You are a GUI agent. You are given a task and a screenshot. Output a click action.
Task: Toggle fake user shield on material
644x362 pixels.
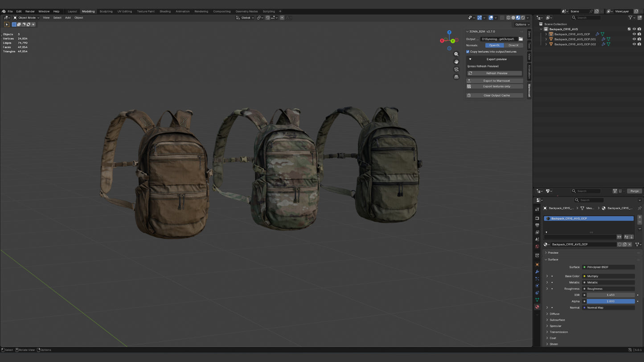pyautogui.click(x=619, y=244)
